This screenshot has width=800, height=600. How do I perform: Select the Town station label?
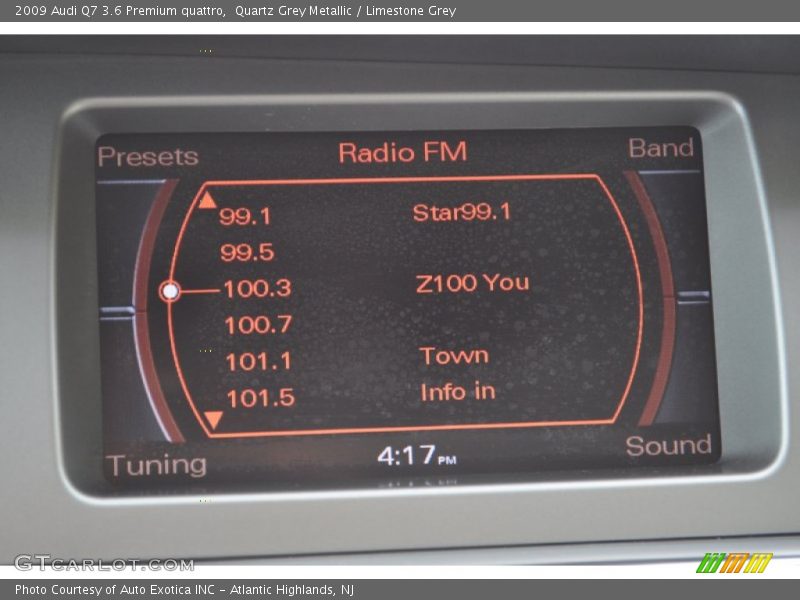click(x=454, y=356)
